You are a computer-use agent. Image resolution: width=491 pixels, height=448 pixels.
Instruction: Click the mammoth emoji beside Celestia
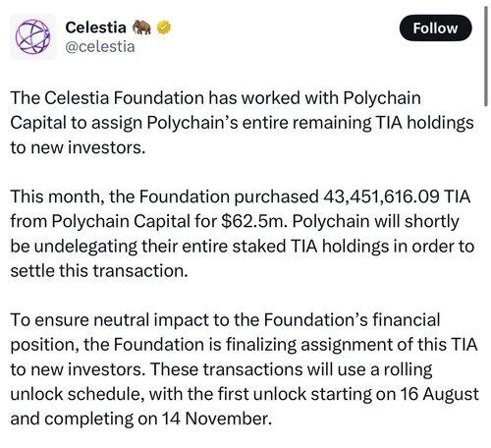[x=141, y=28]
